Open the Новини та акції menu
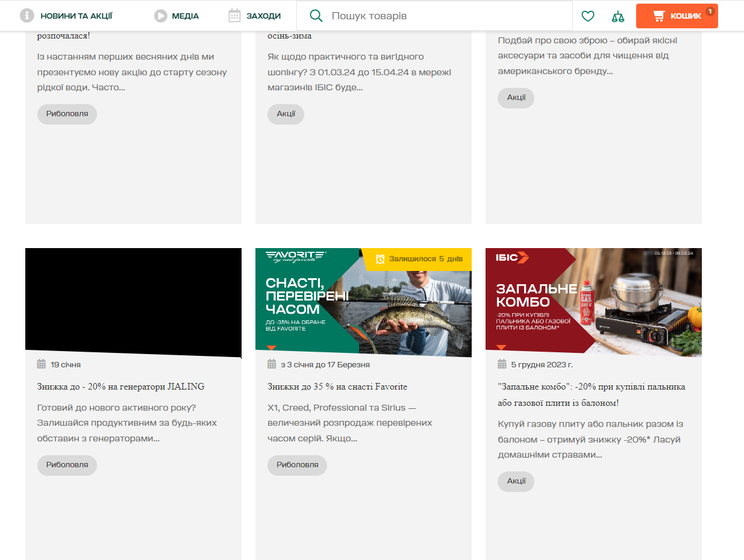744x560 pixels. click(x=76, y=16)
